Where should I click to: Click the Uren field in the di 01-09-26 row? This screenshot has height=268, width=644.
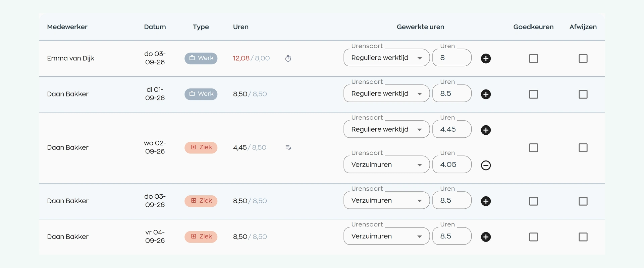(452, 93)
